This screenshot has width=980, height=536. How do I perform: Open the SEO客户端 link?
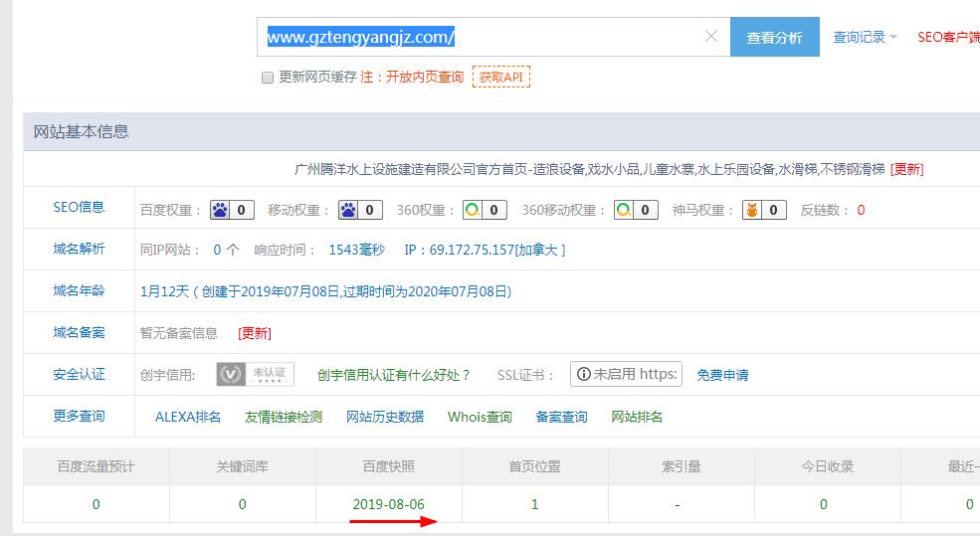[x=948, y=37]
